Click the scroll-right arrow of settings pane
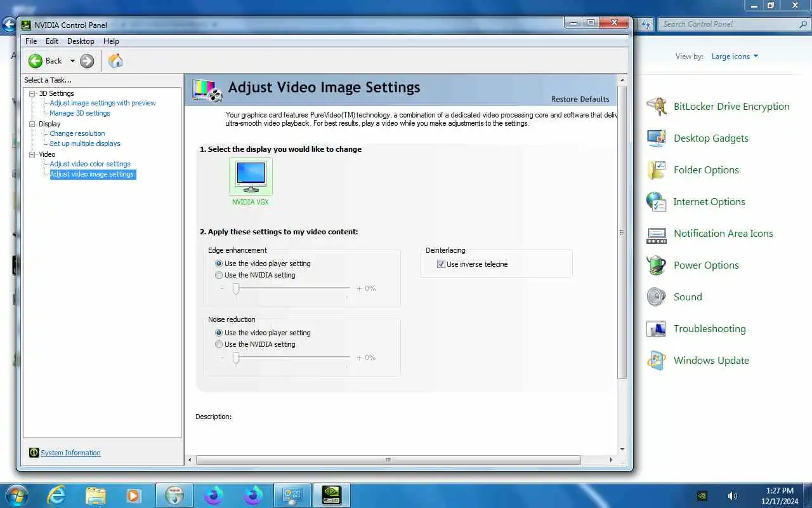This screenshot has height=508, width=812. coord(611,460)
